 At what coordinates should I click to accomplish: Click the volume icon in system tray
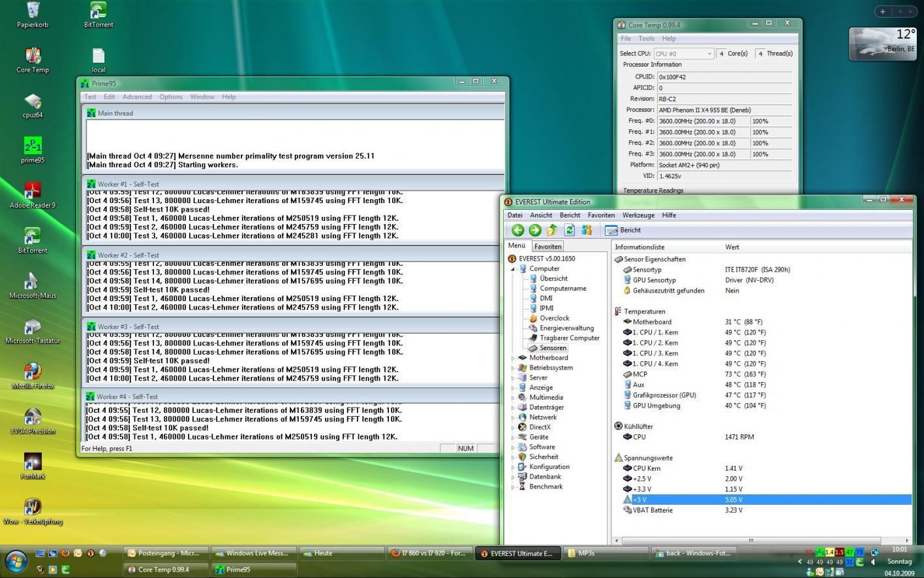(x=872, y=562)
